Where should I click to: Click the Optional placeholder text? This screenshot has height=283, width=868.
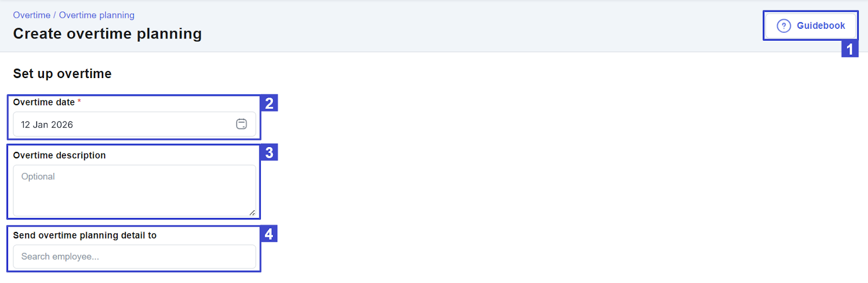(x=38, y=177)
